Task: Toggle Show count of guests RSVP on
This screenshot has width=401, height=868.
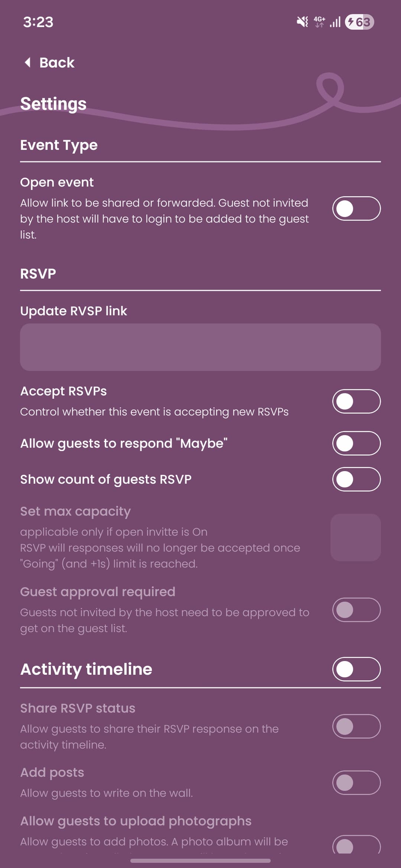Action: tap(355, 479)
